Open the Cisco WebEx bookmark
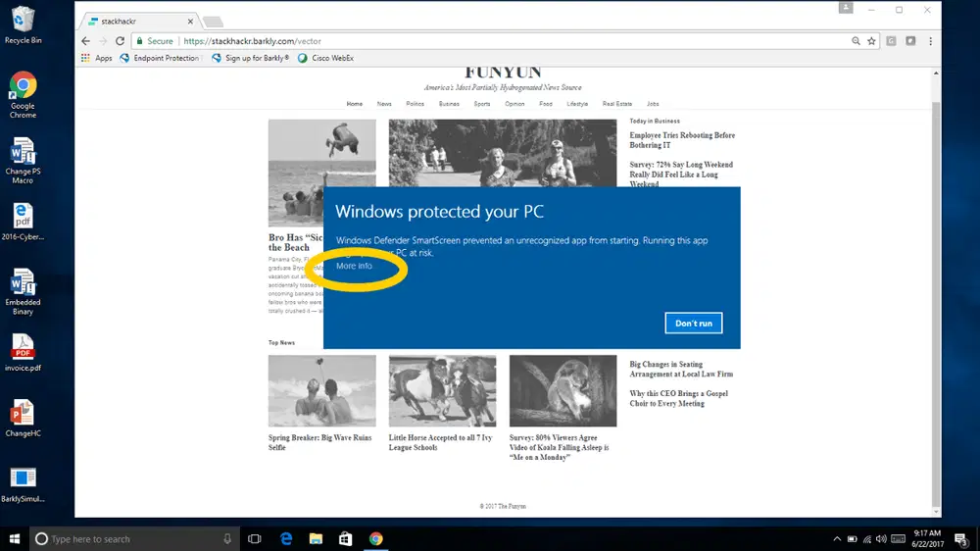The width and height of the screenshot is (980, 551). point(325,58)
